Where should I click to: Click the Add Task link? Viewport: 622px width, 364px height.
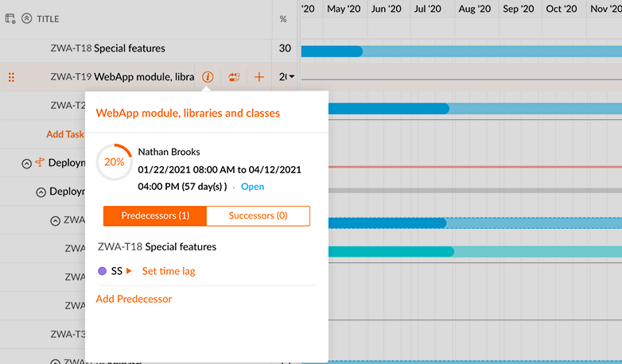point(65,134)
